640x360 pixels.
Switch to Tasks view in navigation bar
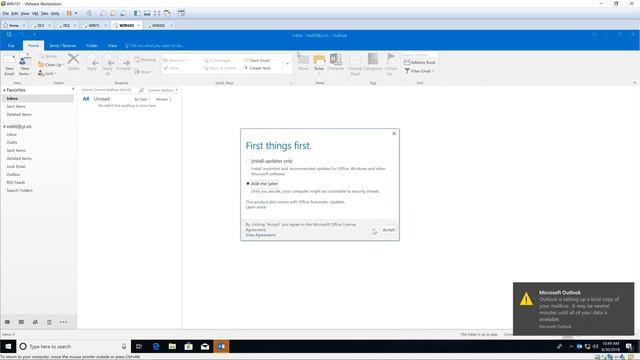point(49,322)
